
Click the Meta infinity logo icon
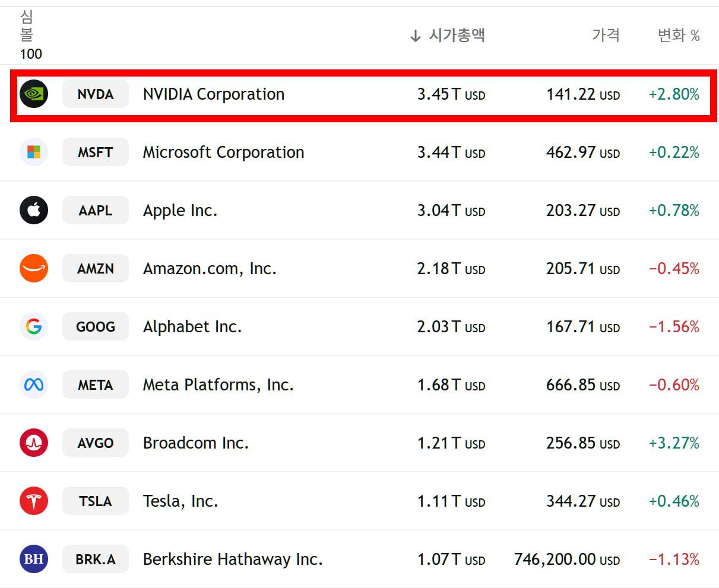34,384
